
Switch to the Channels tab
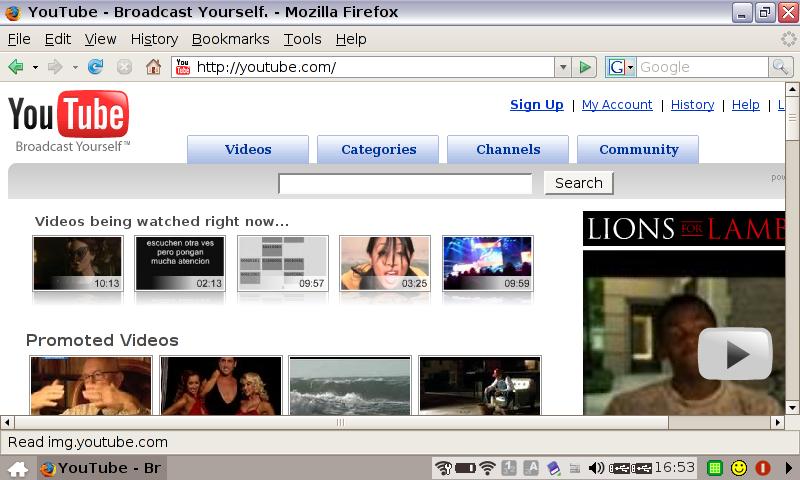click(x=508, y=149)
